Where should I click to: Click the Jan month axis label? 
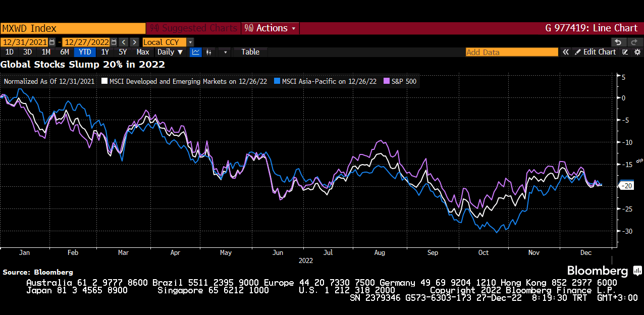pos(24,252)
